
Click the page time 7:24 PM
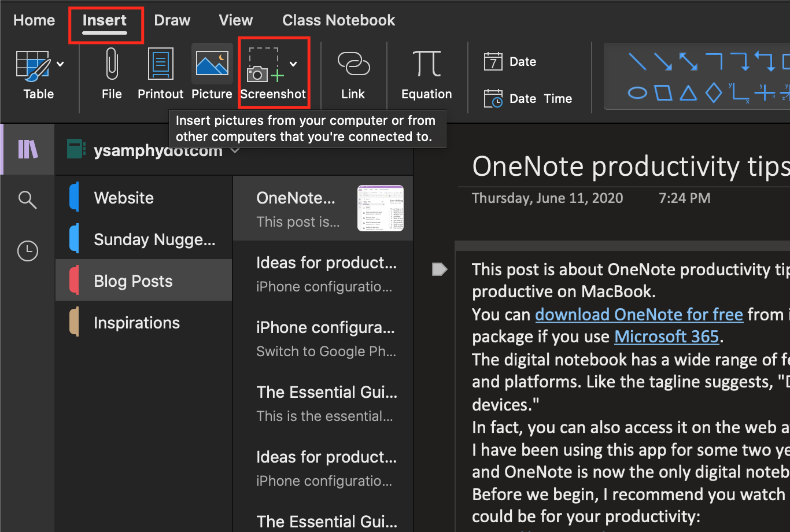[685, 198]
